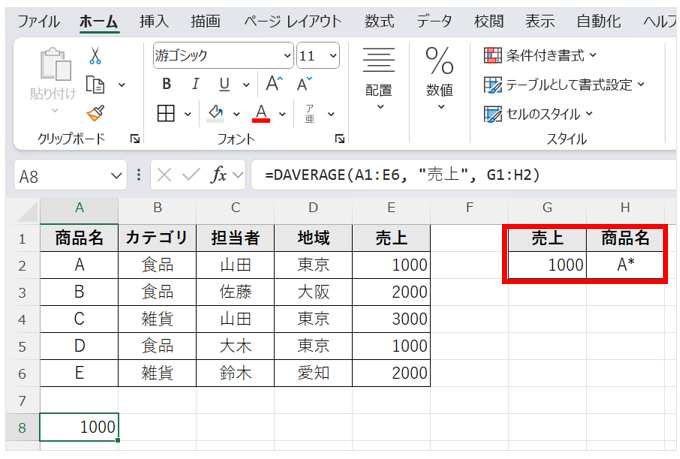This screenshot has height=459, width=680.
Task: Decrease font size with small A icon
Action: coord(304,84)
